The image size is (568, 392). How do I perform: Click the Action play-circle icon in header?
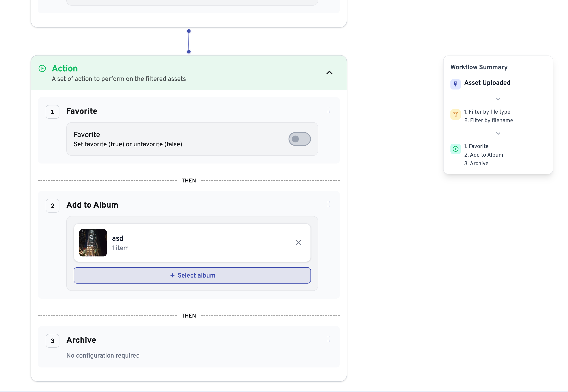pos(42,68)
